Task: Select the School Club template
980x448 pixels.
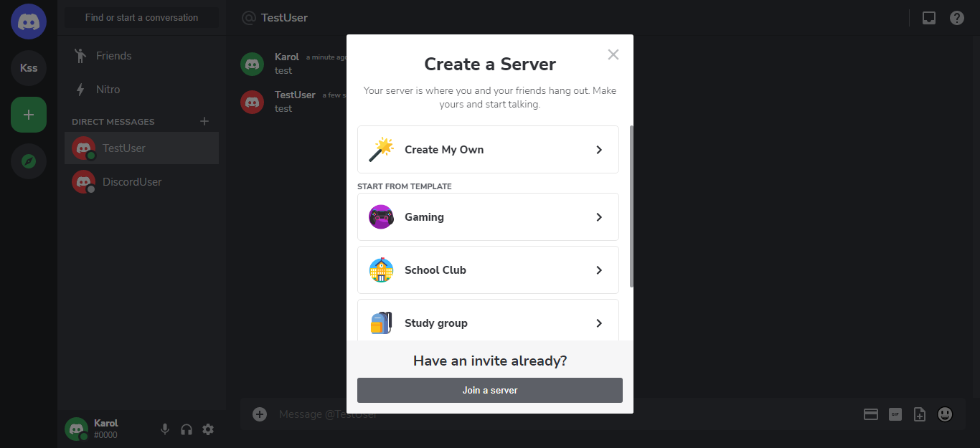Action: [x=488, y=270]
